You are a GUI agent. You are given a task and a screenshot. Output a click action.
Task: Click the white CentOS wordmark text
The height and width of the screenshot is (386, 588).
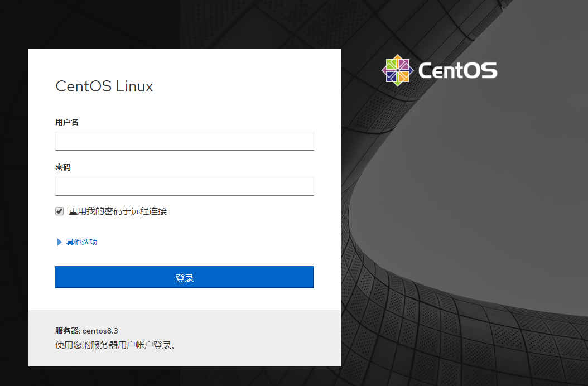457,71
